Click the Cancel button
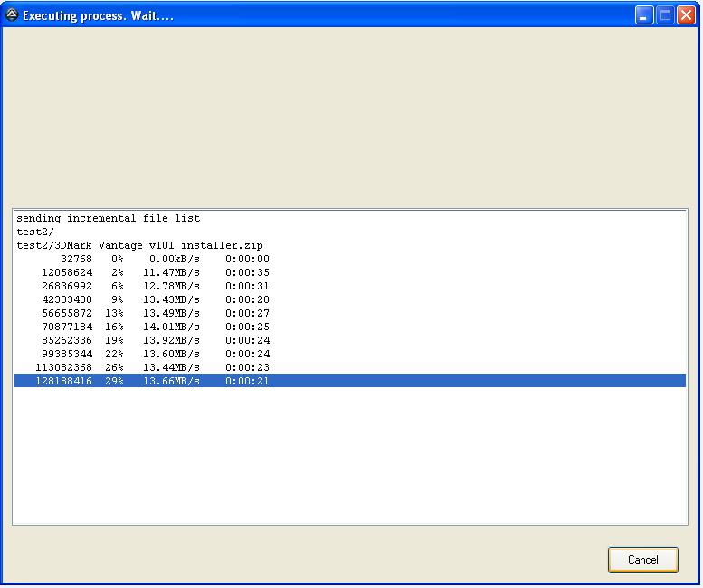 (x=642, y=560)
